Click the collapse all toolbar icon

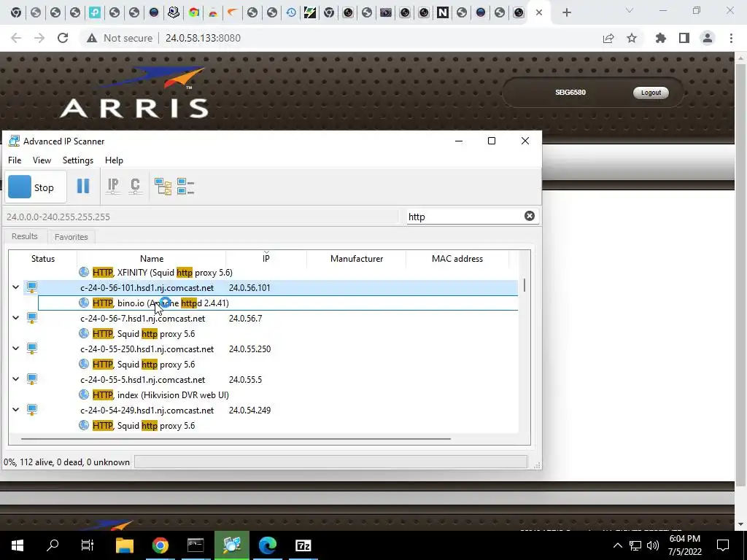[x=185, y=187]
